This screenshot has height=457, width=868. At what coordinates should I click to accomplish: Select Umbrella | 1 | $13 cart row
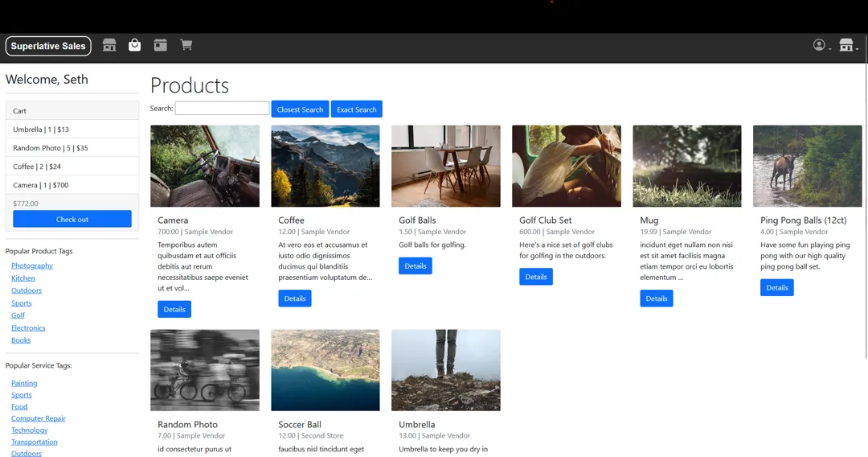pyautogui.click(x=72, y=129)
